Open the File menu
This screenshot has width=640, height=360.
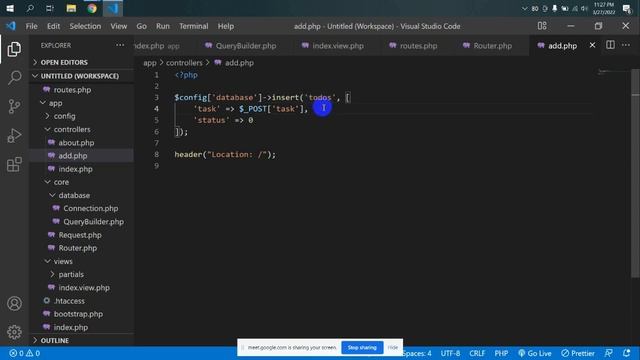(31, 26)
